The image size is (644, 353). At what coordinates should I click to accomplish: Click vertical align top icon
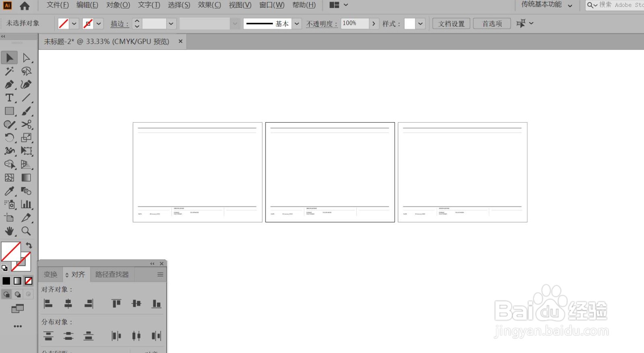pyautogui.click(x=116, y=304)
